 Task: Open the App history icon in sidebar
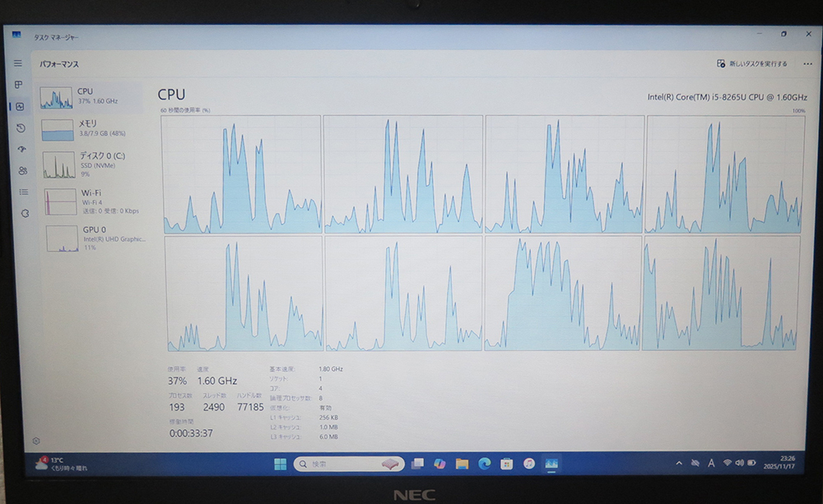(21, 128)
